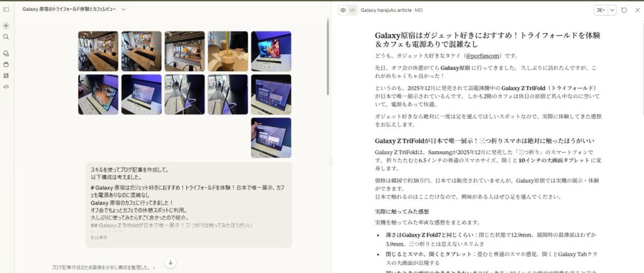Open the artifacts grid icon in sidebar
Viewport: 644px width, 273px height.
6,75
